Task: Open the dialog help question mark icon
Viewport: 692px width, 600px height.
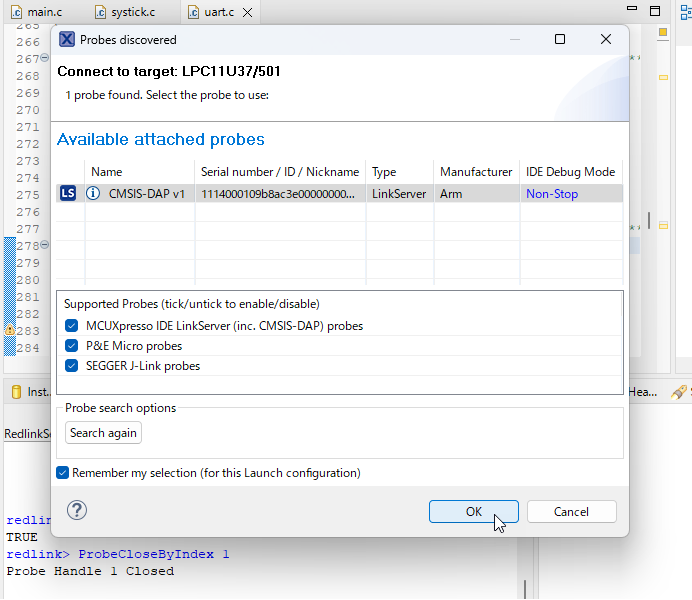Action: coord(77,510)
